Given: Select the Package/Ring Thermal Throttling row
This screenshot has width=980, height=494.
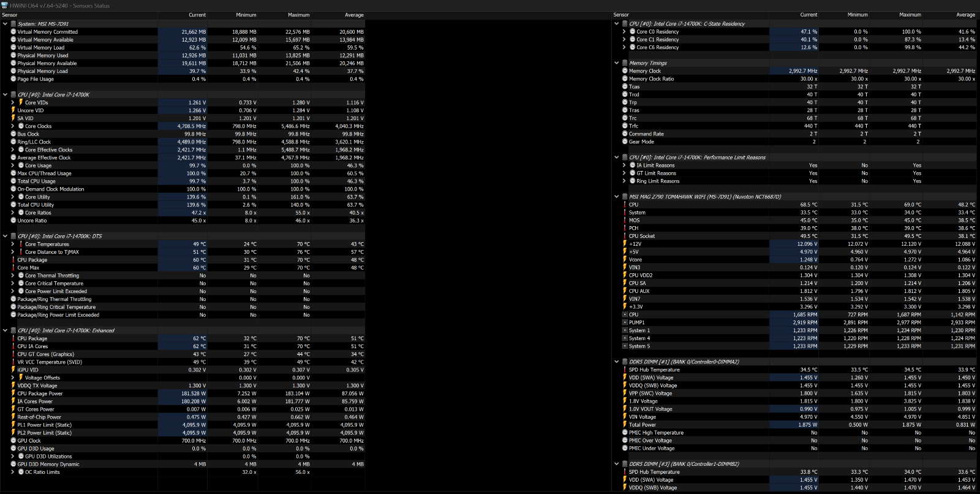Looking at the screenshot, I should [x=183, y=299].
